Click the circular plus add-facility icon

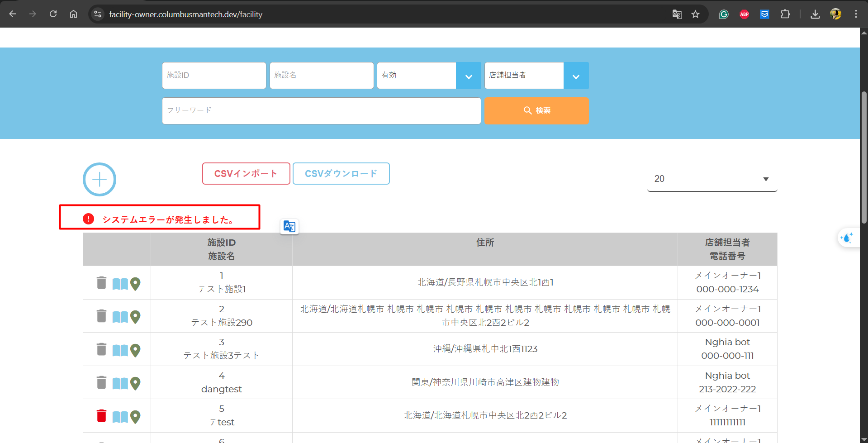[x=100, y=179]
